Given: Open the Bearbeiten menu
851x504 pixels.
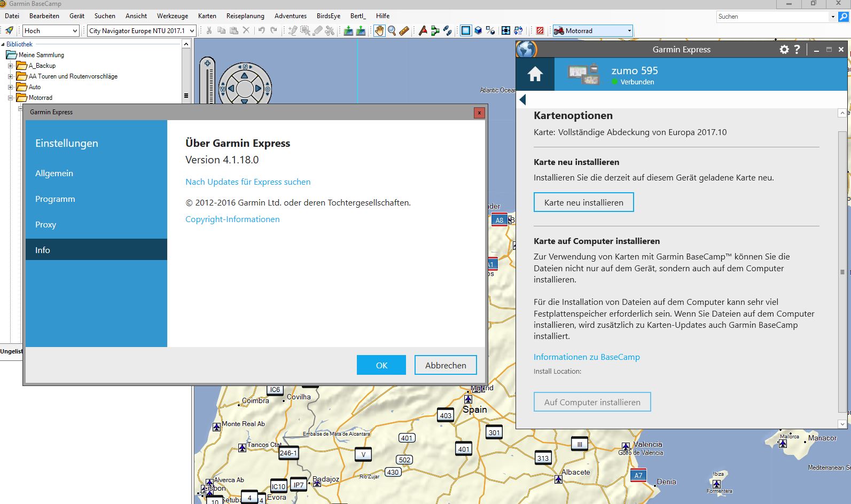Looking at the screenshot, I should click(44, 16).
